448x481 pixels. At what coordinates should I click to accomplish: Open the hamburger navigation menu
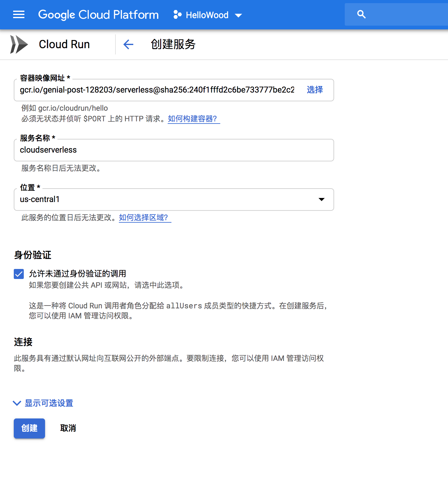[19, 14]
